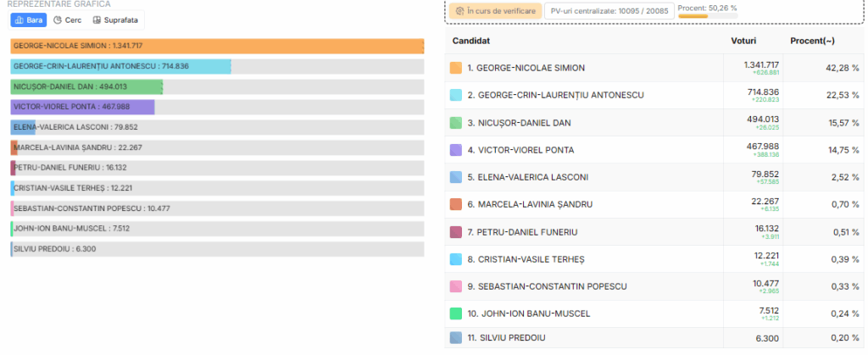Click the Procent progress bar

708,16
